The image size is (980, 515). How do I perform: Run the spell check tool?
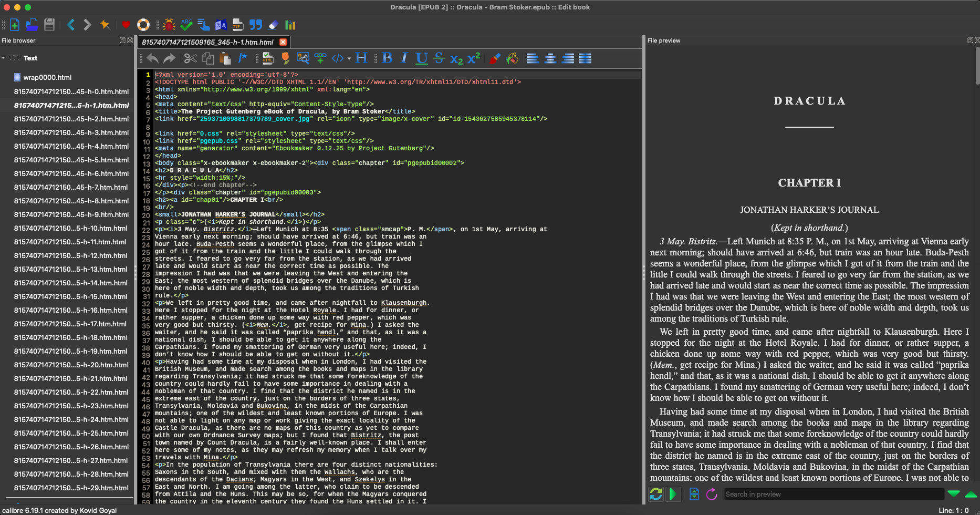point(187,24)
